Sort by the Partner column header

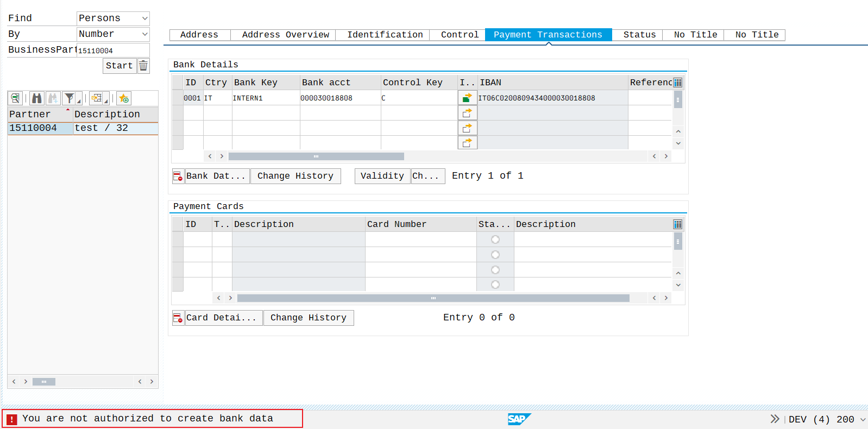point(40,115)
